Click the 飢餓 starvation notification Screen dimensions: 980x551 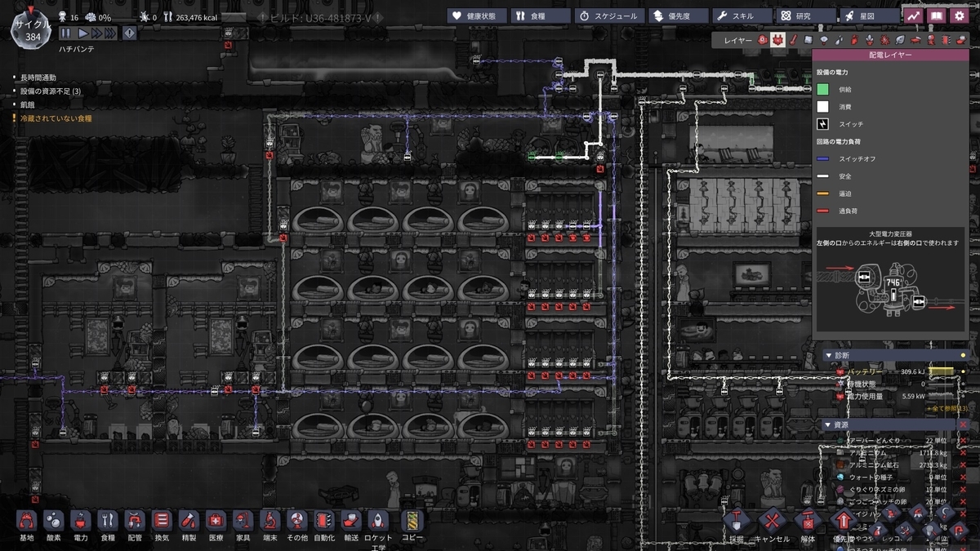point(29,104)
